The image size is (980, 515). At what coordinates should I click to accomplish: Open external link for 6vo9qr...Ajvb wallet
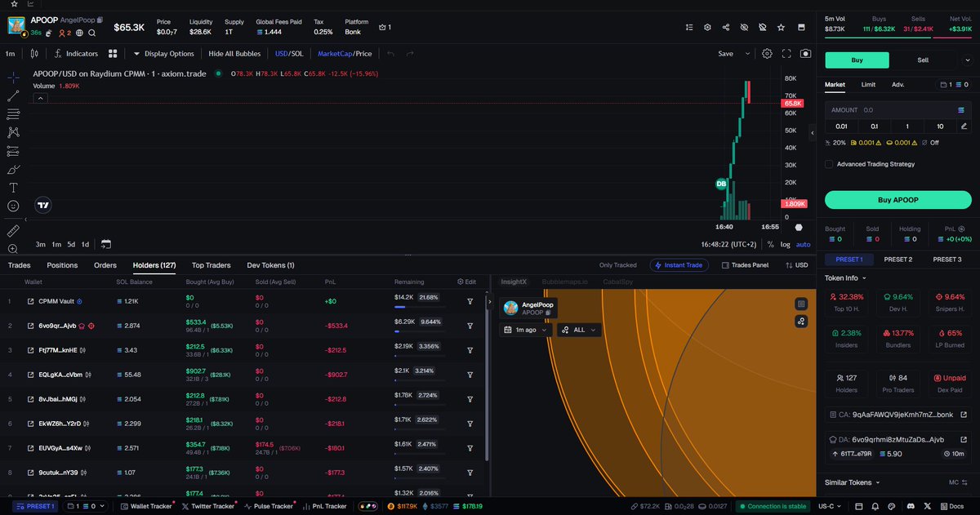pyautogui.click(x=30, y=326)
